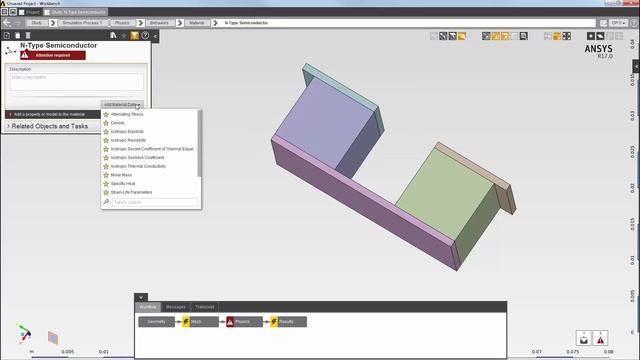Viewport: 640px width, 360px height.
Task: Click the fit-all four-arrows viewport icon
Action: point(567,36)
